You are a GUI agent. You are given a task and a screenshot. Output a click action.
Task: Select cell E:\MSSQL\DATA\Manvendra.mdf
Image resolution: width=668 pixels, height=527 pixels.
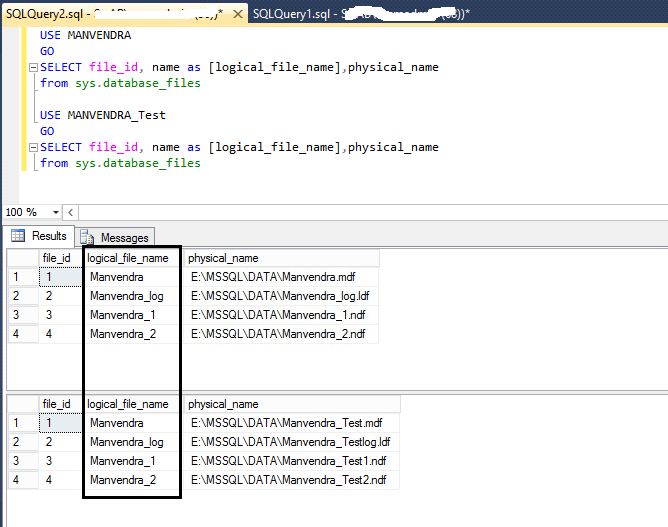[x=281, y=277]
